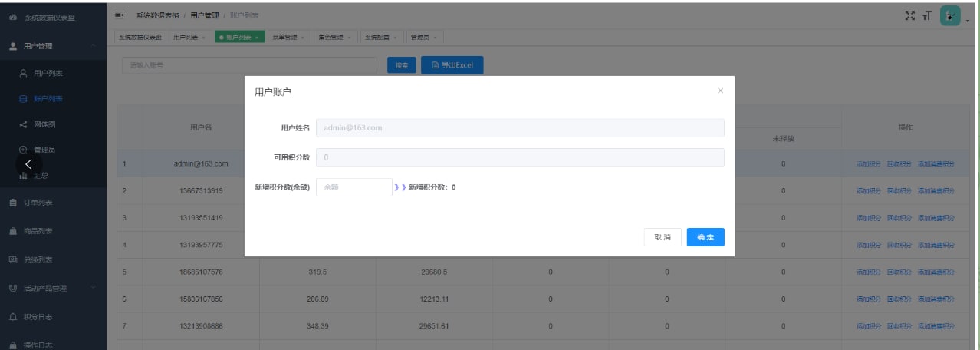Click the 管理员 icon in the sidebar
The height and width of the screenshot is (350, 980).
23,150
